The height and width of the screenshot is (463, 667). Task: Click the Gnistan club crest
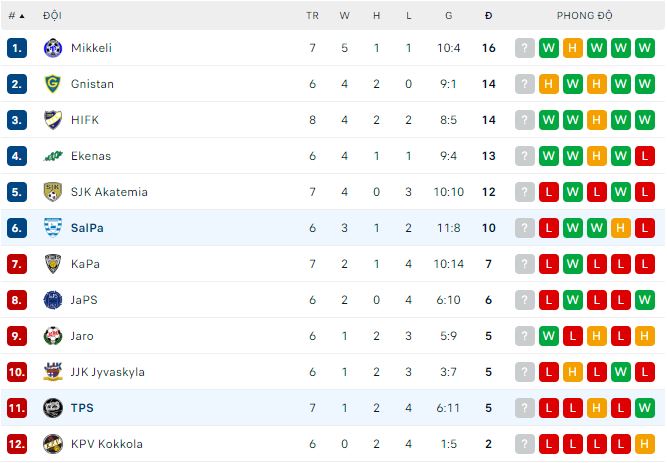tap(53, 84)
